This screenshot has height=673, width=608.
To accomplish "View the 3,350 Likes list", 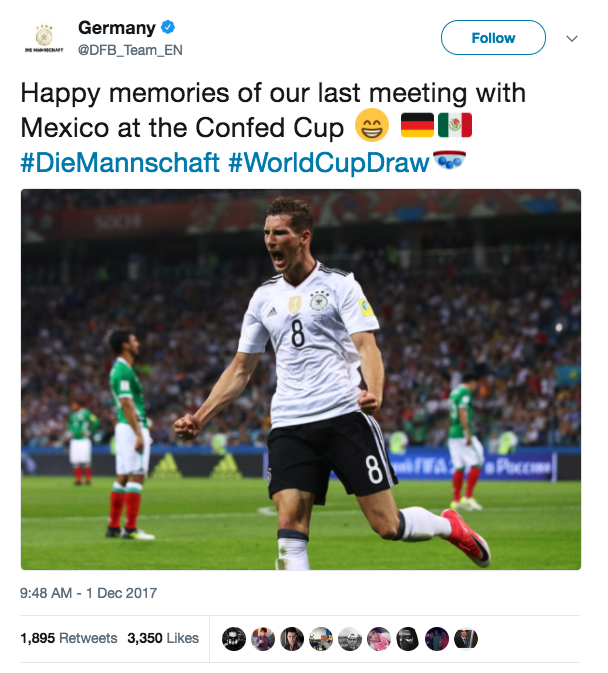I will (163, 638).
